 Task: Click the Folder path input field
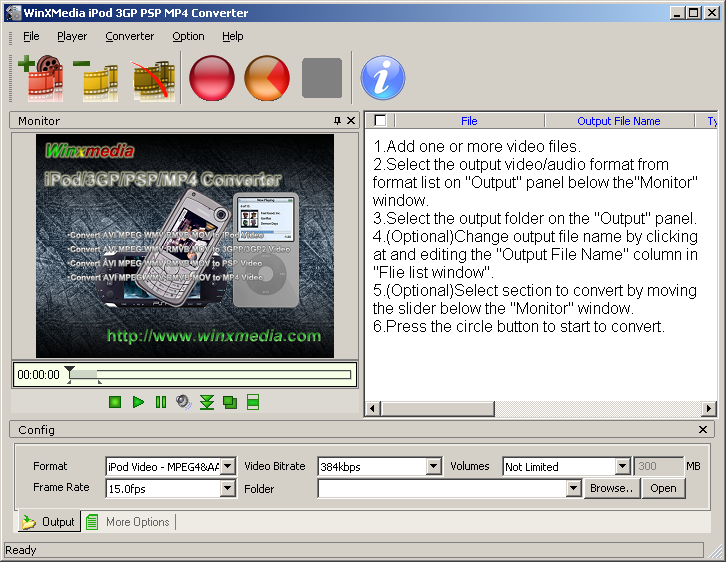tap(442, 488)
